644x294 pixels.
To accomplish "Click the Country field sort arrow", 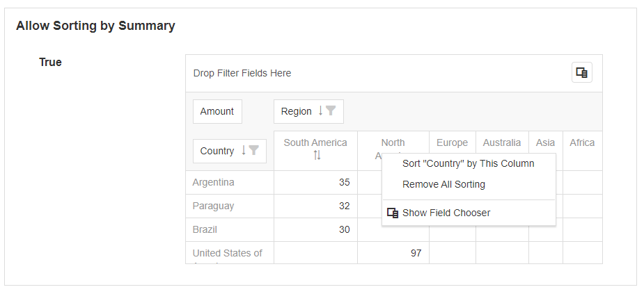I will coord(243,151).
